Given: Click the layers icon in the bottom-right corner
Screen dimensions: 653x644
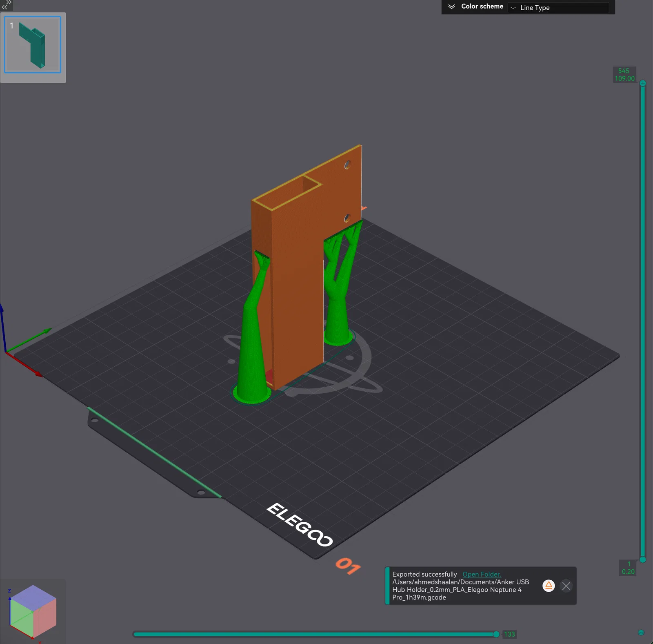Looking at the screenshot, I should pyautogui.click(x=641, y=633).
